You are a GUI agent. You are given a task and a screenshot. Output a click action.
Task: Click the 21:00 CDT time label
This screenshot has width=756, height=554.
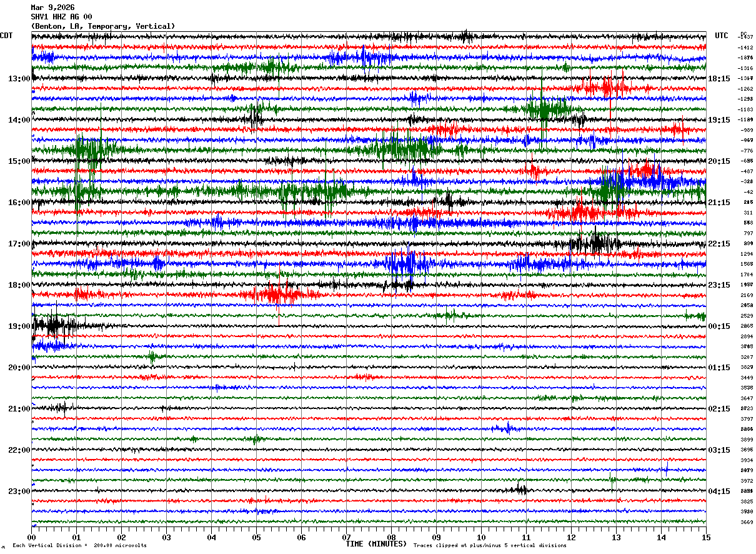19,409
